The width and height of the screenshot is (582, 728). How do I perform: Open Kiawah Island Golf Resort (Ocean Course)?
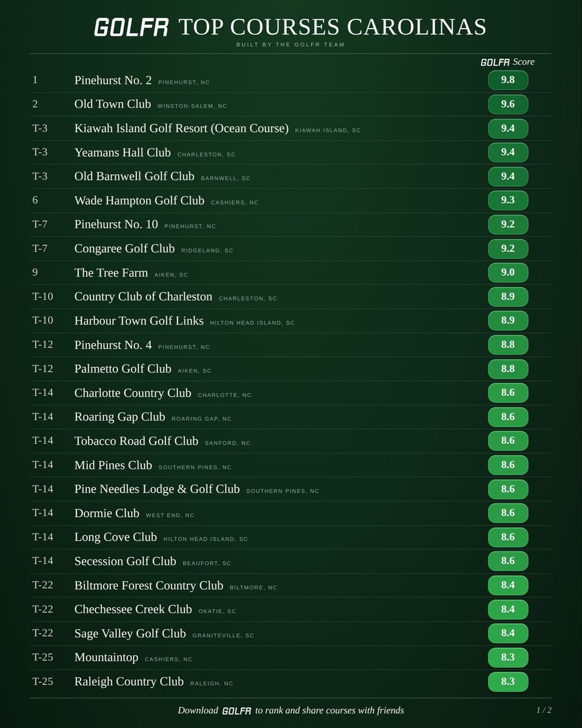(181, 129)
